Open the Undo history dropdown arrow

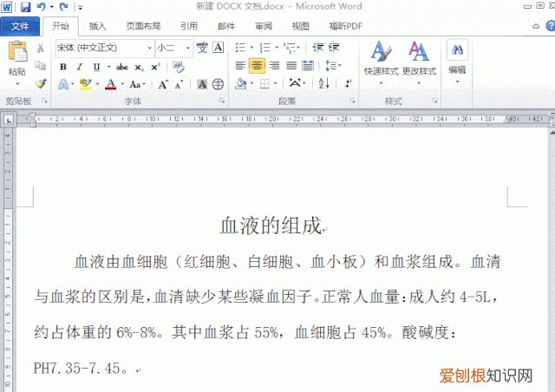coord(52,7)
